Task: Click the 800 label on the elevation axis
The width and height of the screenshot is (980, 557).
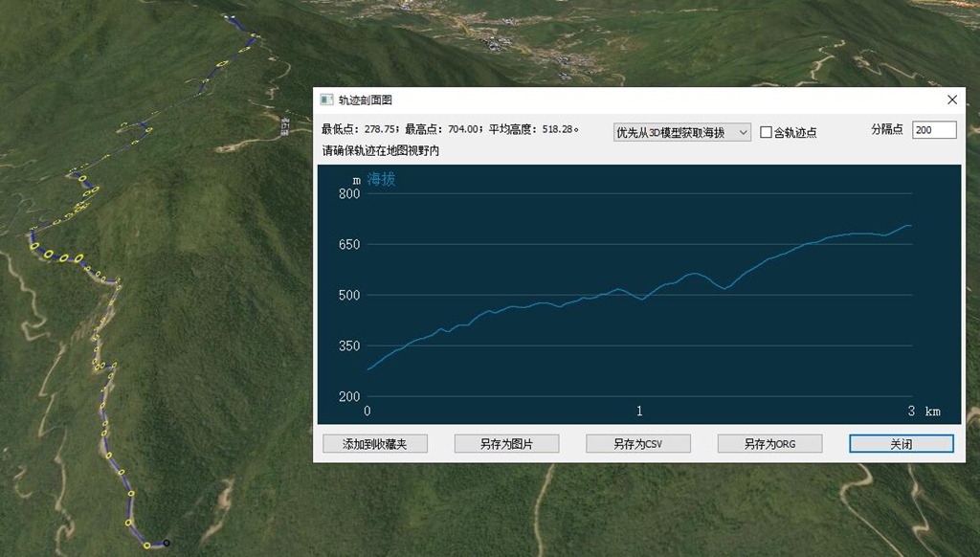Action: pos(349,194)
